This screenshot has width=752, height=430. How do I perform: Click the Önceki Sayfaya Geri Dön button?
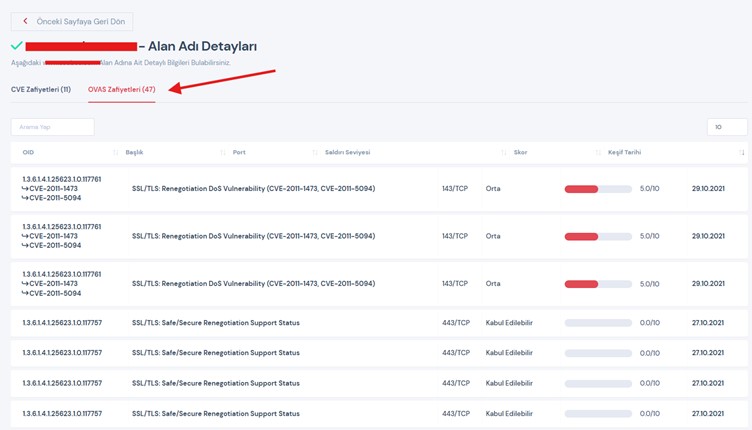(71, 21)
